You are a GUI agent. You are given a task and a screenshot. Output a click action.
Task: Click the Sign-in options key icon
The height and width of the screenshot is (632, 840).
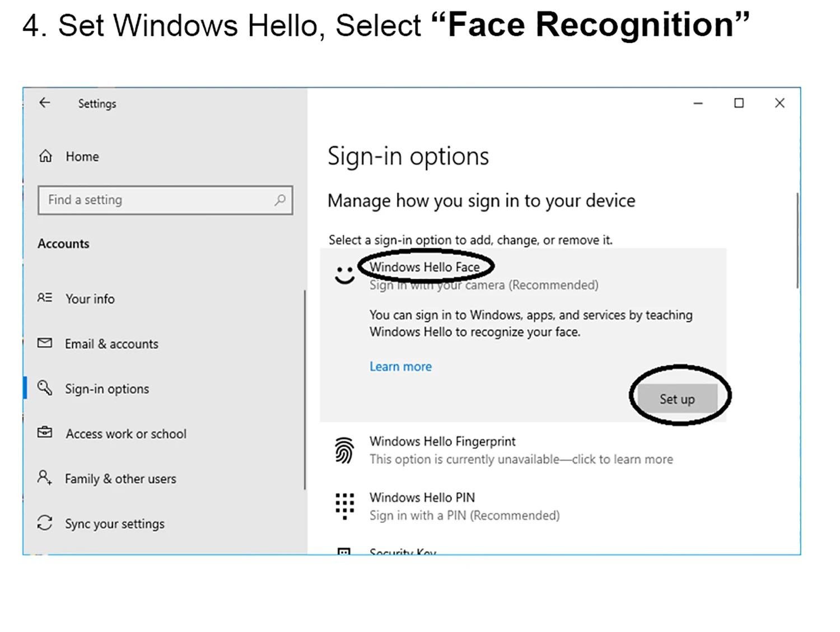pyautogui.click(x=45, y=388)
